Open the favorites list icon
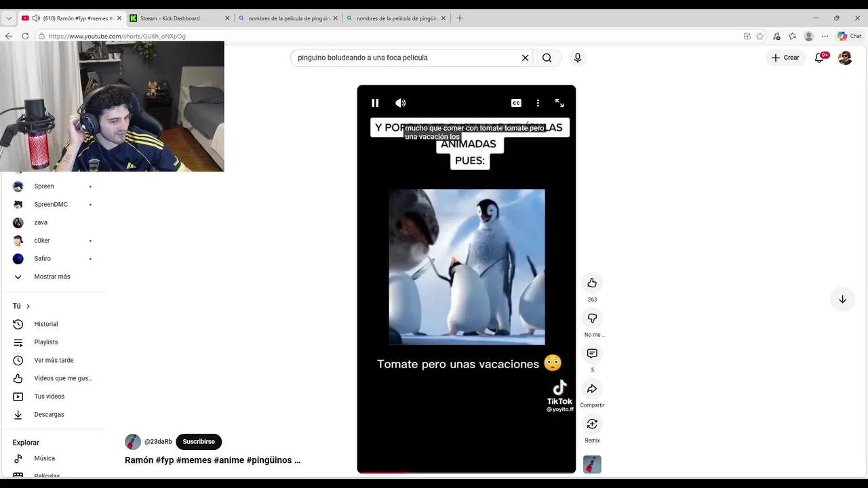This screenshot has width=868, height=488. 792,36
